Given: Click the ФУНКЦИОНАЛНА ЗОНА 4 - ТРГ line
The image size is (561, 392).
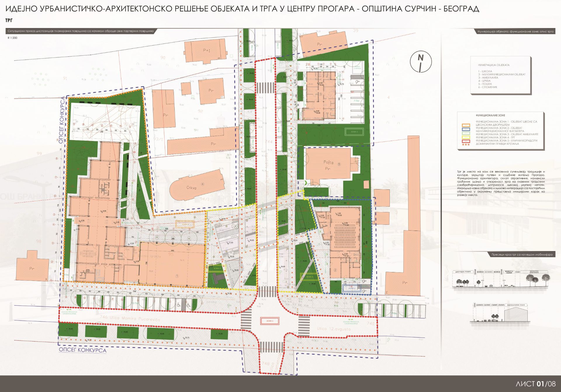Looking at the screenshot, I should point(495,137).
